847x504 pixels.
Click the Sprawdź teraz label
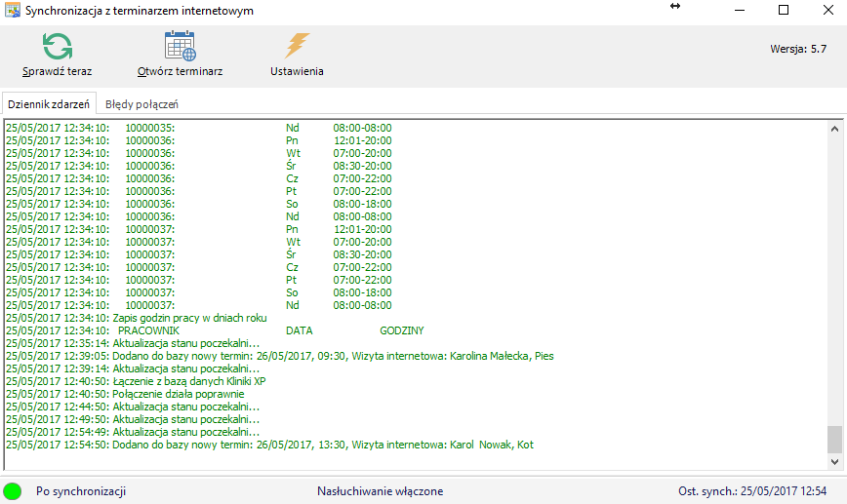point(58,71)
